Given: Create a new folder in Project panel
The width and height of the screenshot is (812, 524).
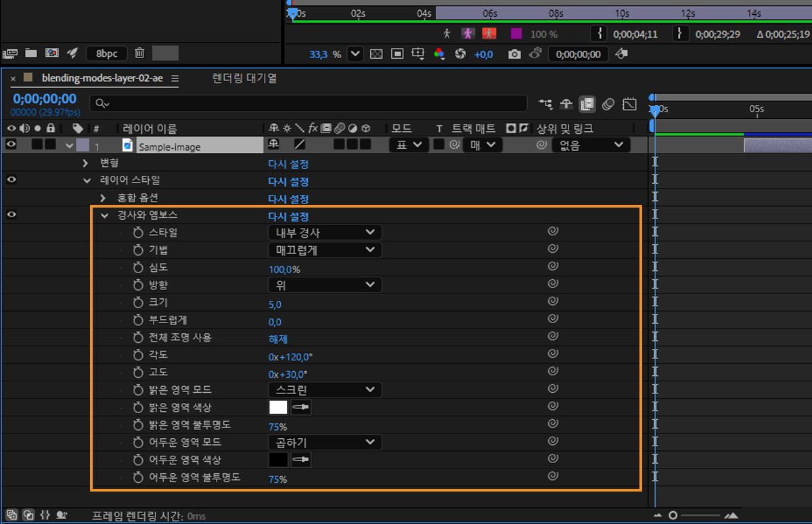Looking at the screenshot, I should coord(30,53).
